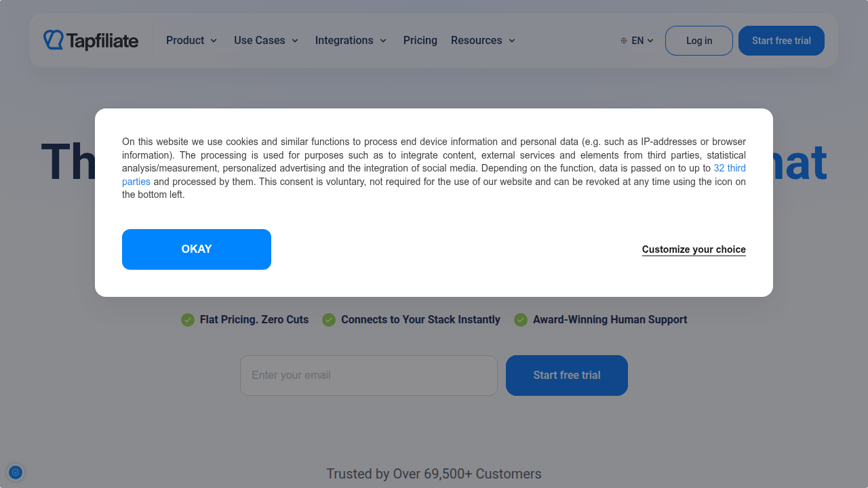Viewport: 868px width, 488px height.
Task: Click the globe icon beside EN
Action: pyautogui.click(x=624, y=41)
